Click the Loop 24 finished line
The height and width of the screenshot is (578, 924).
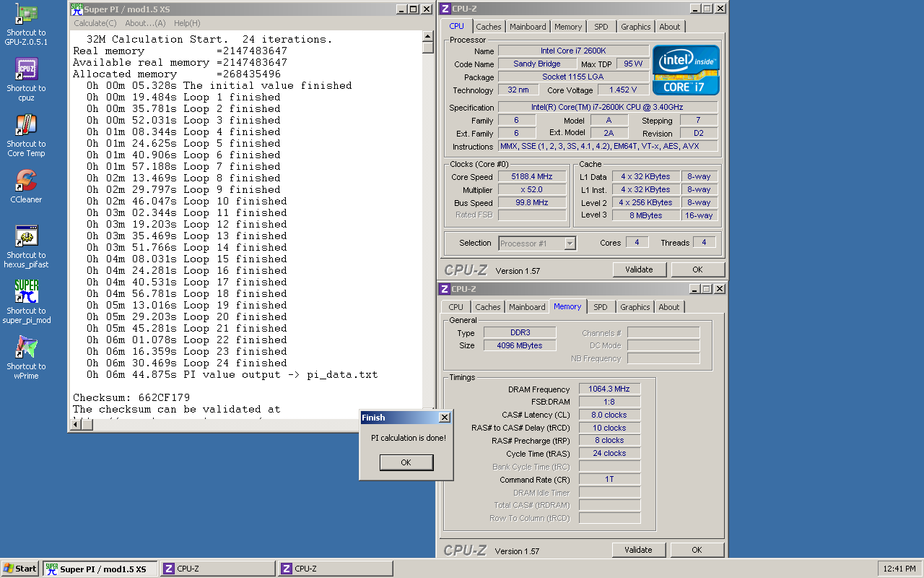pyautogui.click(x=187, y=363)
